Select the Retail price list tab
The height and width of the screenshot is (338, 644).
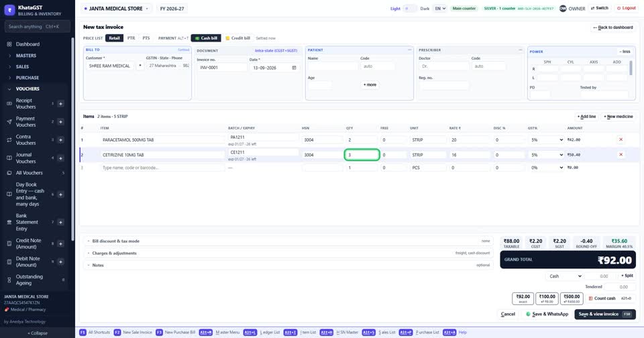(114, 38)
